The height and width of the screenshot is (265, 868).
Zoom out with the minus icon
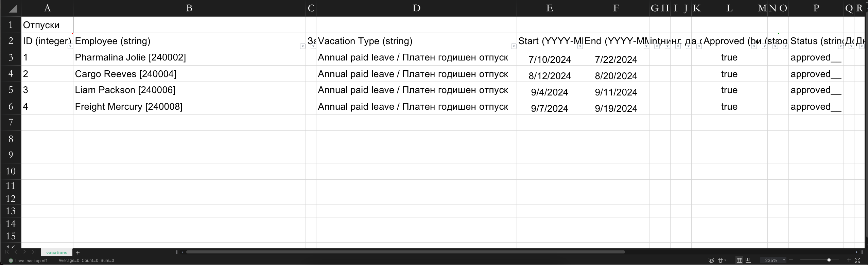pyautogui.click(x=791, y=260)
